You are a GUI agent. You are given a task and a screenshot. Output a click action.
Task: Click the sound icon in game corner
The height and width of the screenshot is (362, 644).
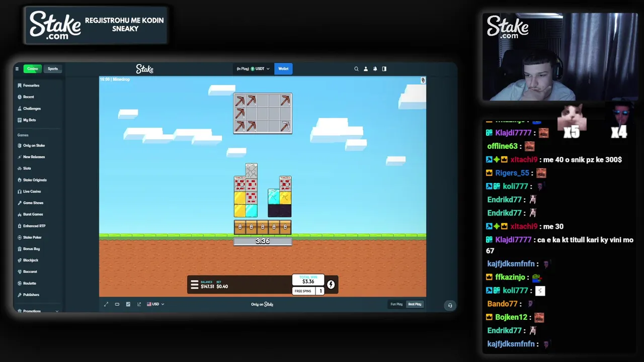click(423, 80)
